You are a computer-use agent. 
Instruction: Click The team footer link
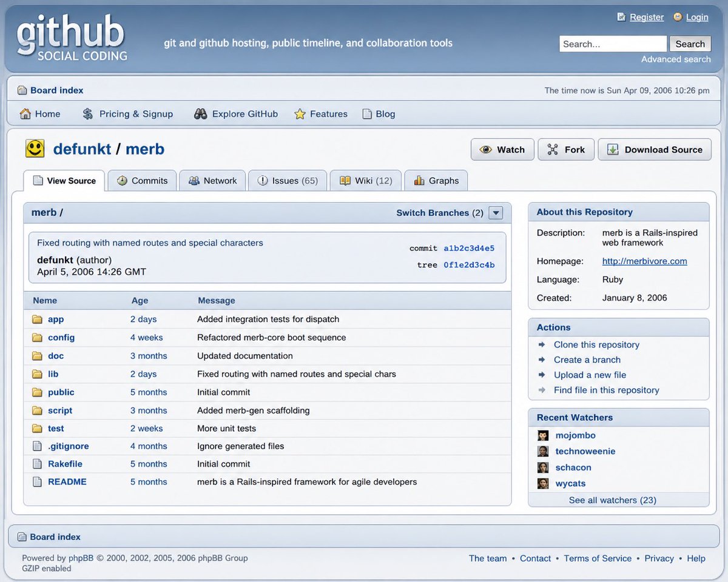[488, 558]
